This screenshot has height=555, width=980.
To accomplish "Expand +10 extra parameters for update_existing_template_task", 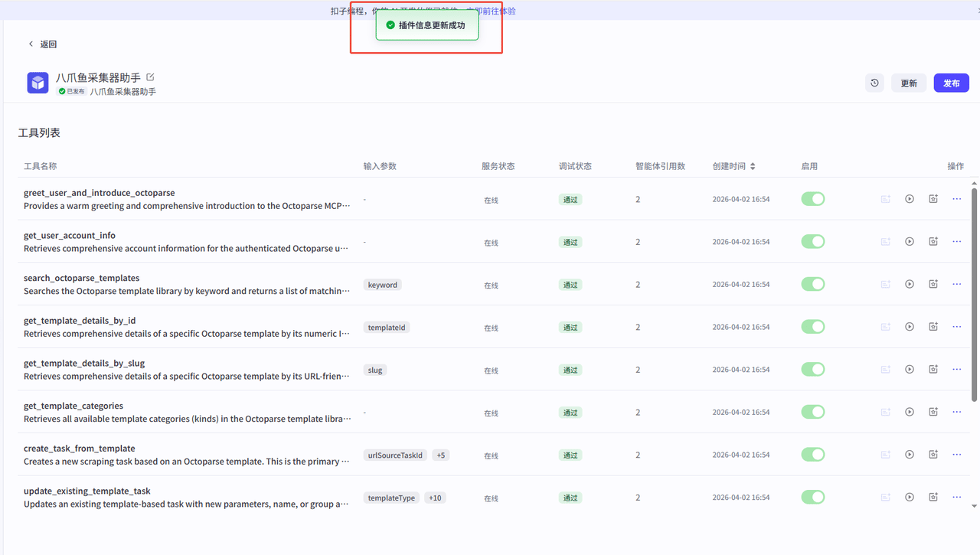I will [x=435, y=498].
